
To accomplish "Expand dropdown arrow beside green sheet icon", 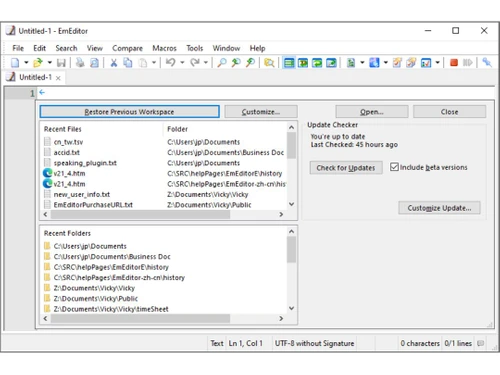I will [362, 63].
